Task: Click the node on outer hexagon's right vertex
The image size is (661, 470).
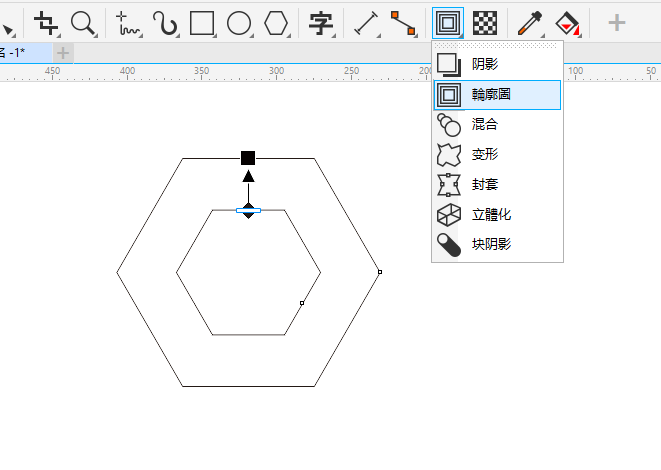Action: click(x=380, y=272)
